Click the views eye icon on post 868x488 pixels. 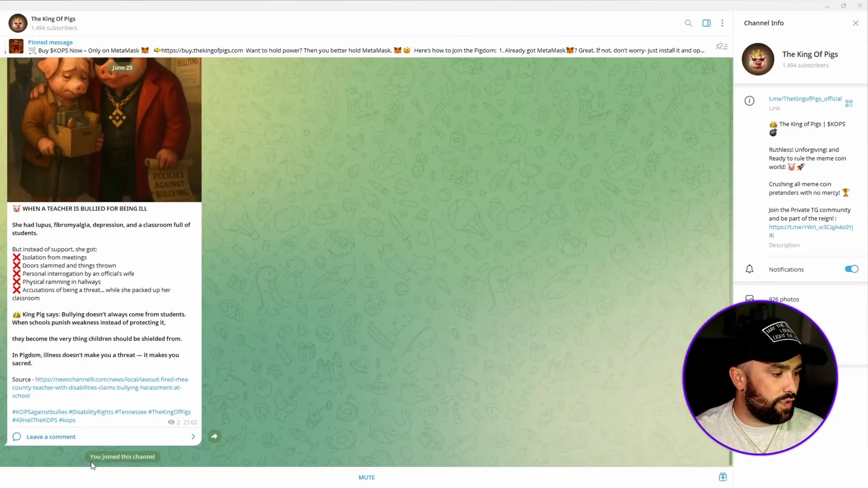point(171,422)
